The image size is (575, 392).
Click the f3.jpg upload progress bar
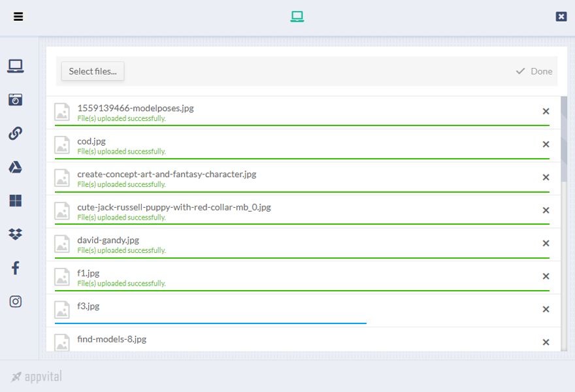coord(209,321)
